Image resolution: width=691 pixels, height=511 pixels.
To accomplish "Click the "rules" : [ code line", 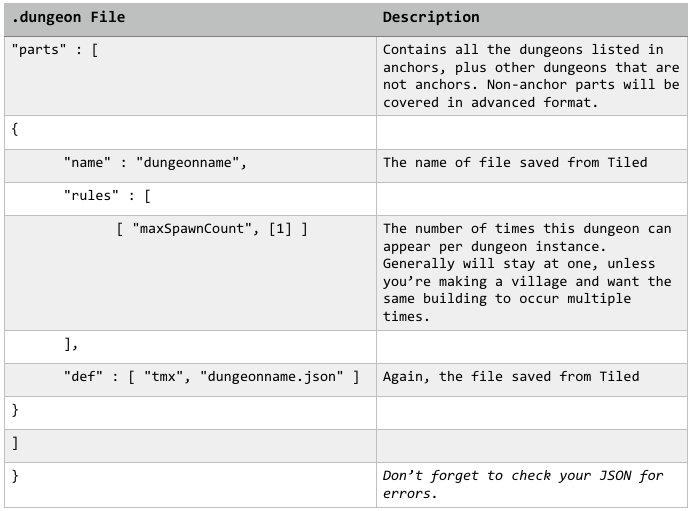I will [x=107, y=195].
